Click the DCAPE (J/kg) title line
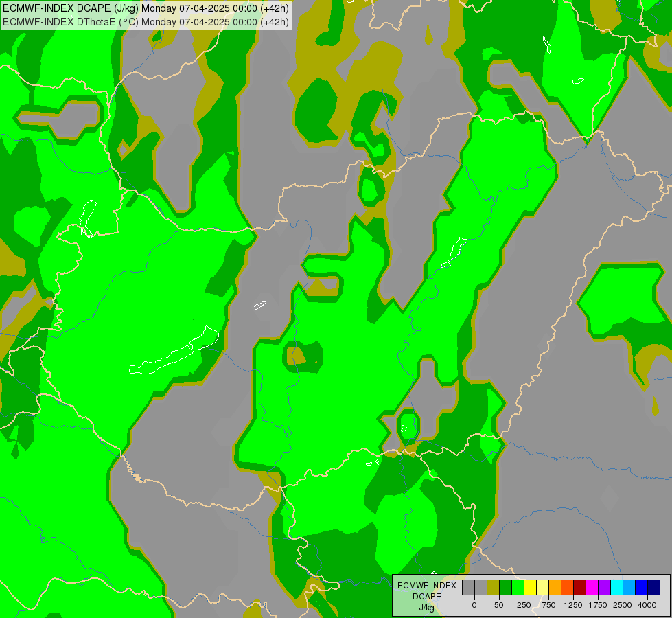The image size is (672, 618). [146, 8]
